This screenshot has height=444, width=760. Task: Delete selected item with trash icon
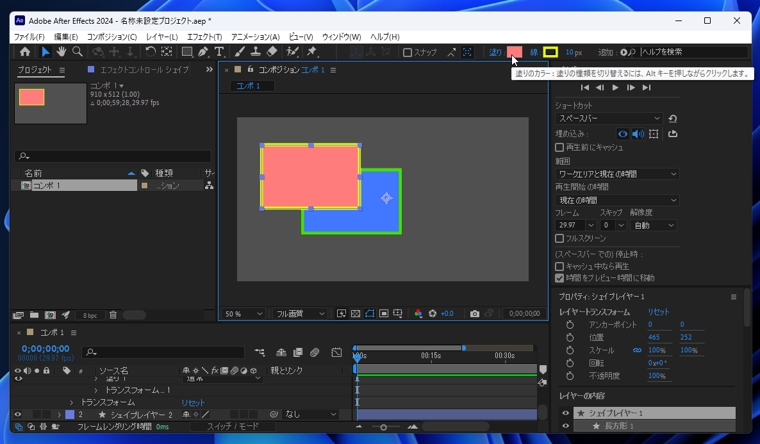point(113,315)
